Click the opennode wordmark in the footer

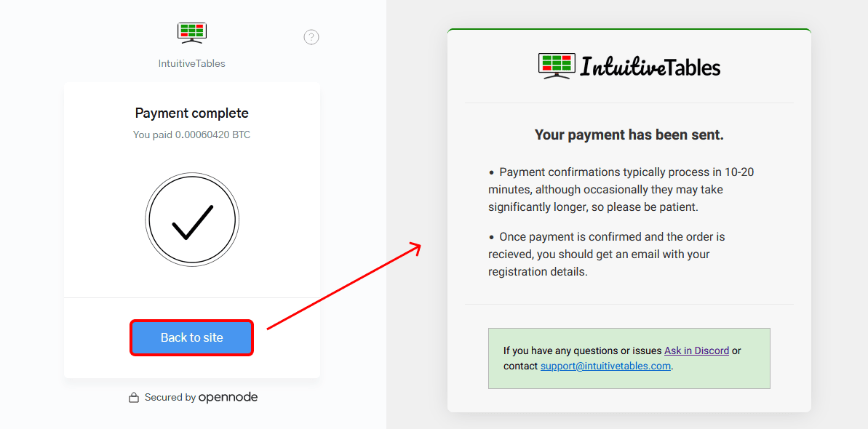229,397
